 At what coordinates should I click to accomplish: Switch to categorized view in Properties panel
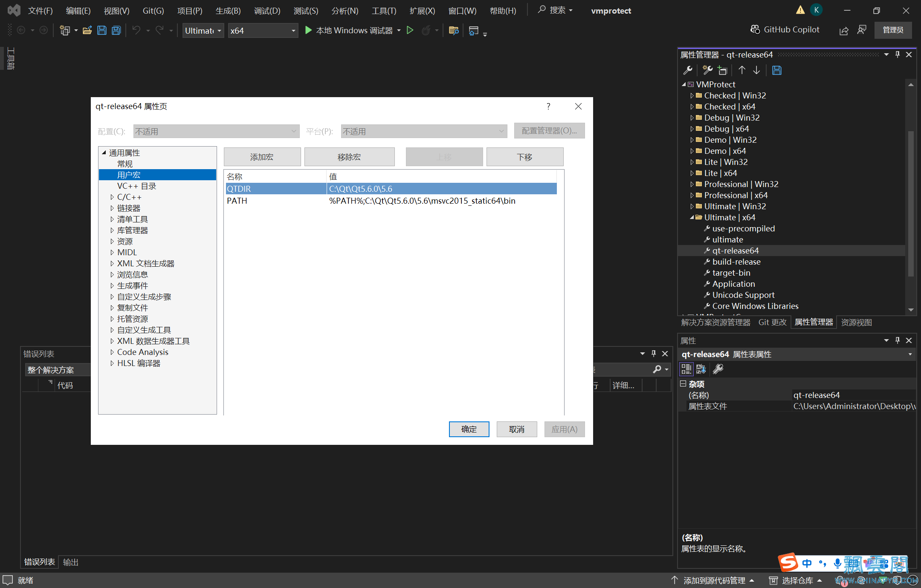tap(686, 369)
